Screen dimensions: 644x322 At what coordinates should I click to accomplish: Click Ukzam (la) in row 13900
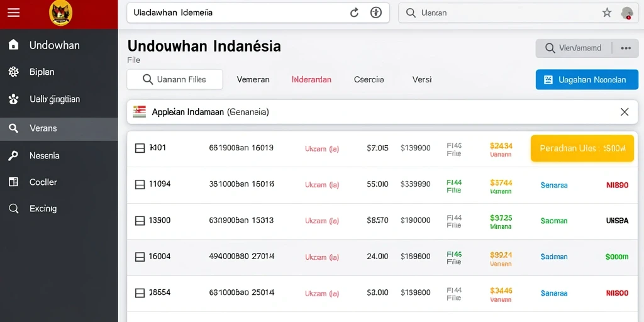point(321,221)
